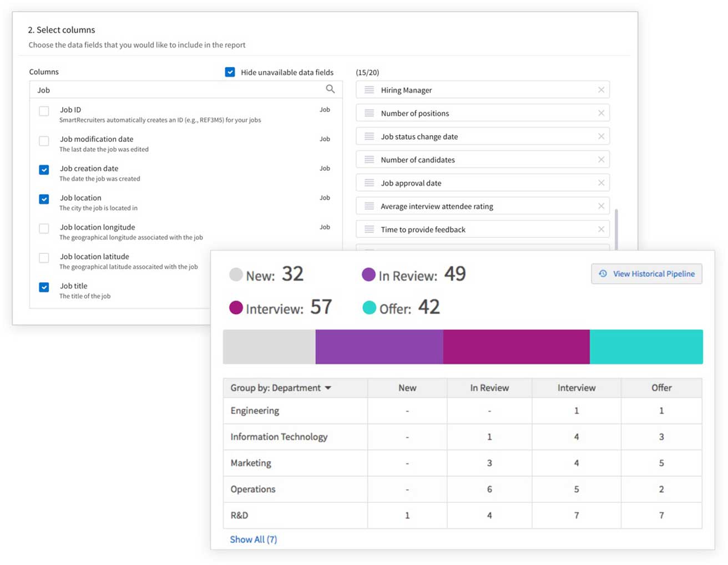
Task: Remove Hiring Manager column with X icon
Action: (601, 90)
